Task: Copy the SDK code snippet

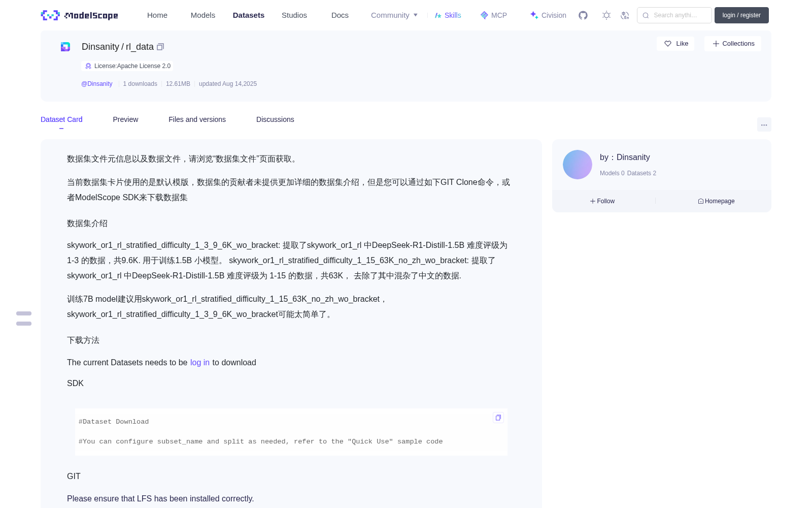Action: coord(498,418)
